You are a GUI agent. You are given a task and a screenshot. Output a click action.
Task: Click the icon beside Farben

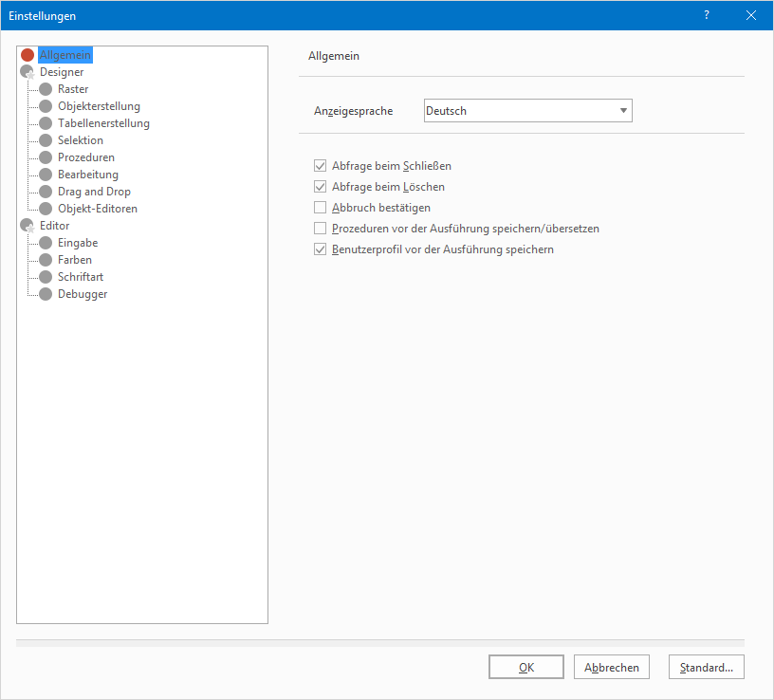(x=46, y=260)
